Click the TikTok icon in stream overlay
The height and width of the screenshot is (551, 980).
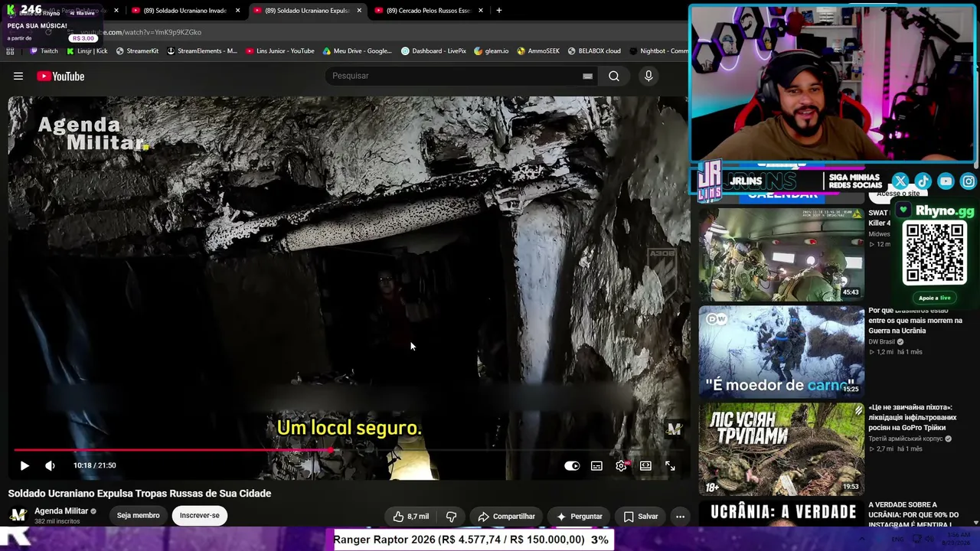(x=923, y=181)
